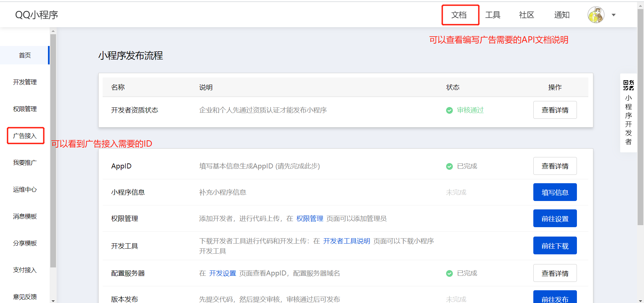Open the 通知 top navigation item
Image resolution: width=644 pixels, height=303 pixels.
[562, 15]
